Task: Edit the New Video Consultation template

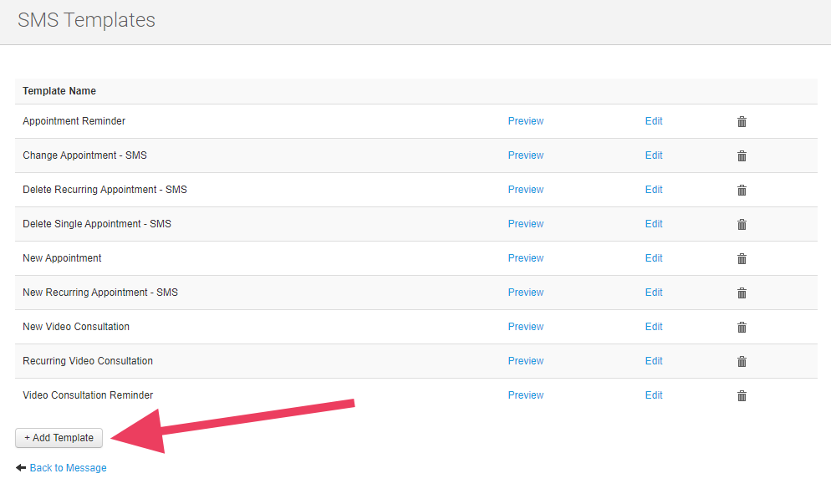Action: (x=653, y=327)
